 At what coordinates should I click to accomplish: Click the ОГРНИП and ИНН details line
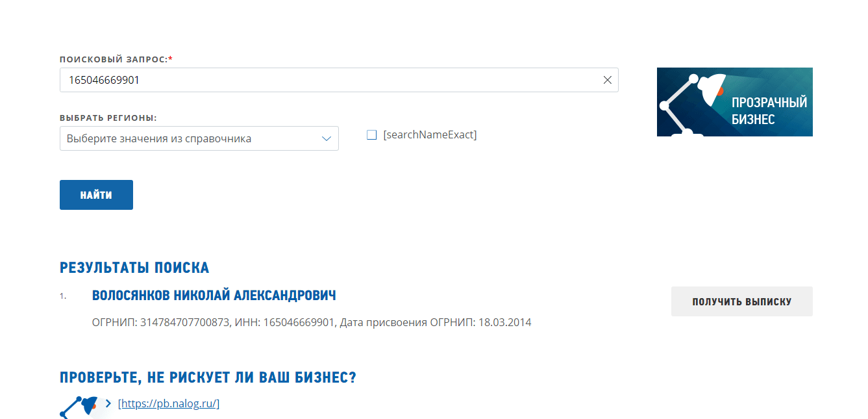click(x=312, y=322)
